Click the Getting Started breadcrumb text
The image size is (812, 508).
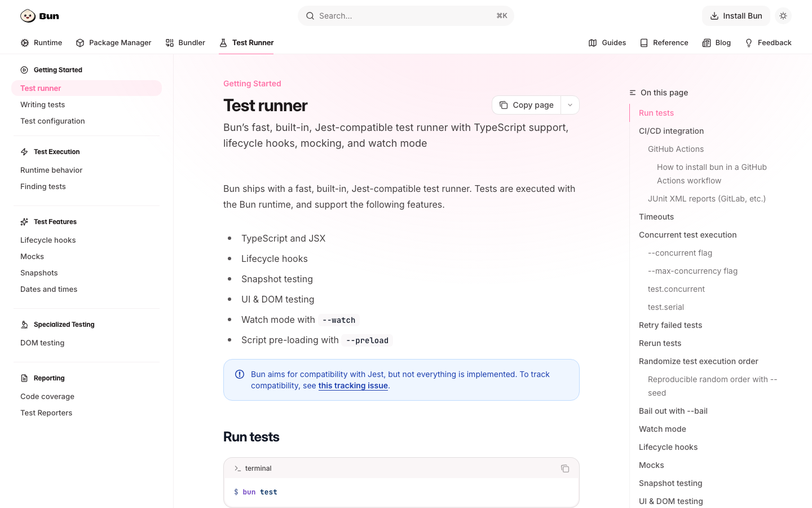point(252,84)
